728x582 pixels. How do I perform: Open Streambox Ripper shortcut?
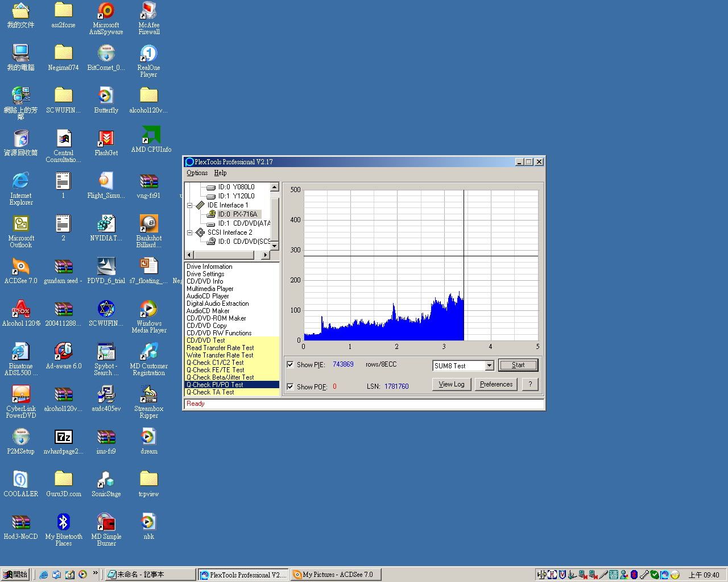pos(148,402)
